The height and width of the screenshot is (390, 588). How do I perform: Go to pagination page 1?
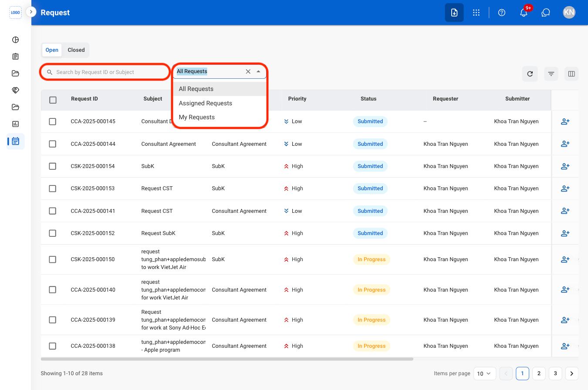click(x=522, y=373)
